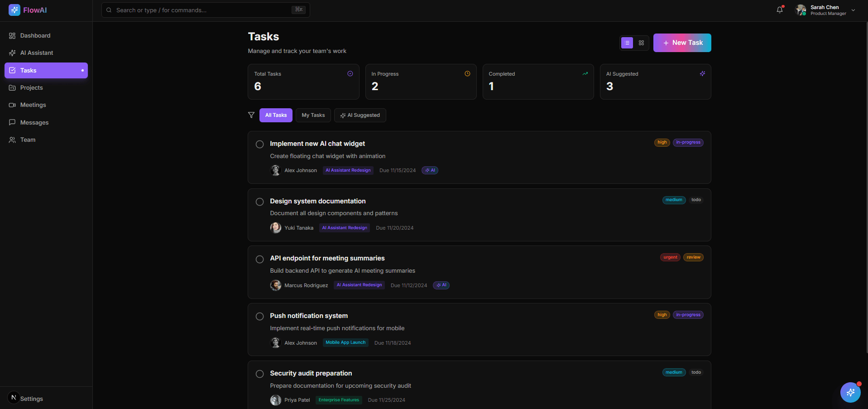Open notifications via the bell icon
Viewport: 868px width, 409px height.
tap(780, 10)
